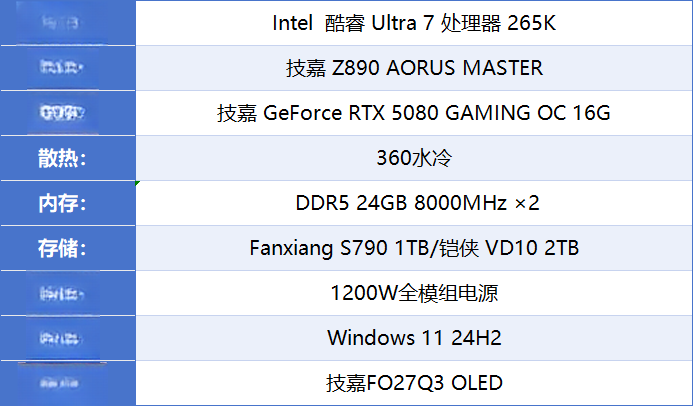Image resolution: width=693 pixels, height=406 pixels.
Task: Click the 技嘉 Z890 AORUS MASTER cell
Action: (414, 68)
